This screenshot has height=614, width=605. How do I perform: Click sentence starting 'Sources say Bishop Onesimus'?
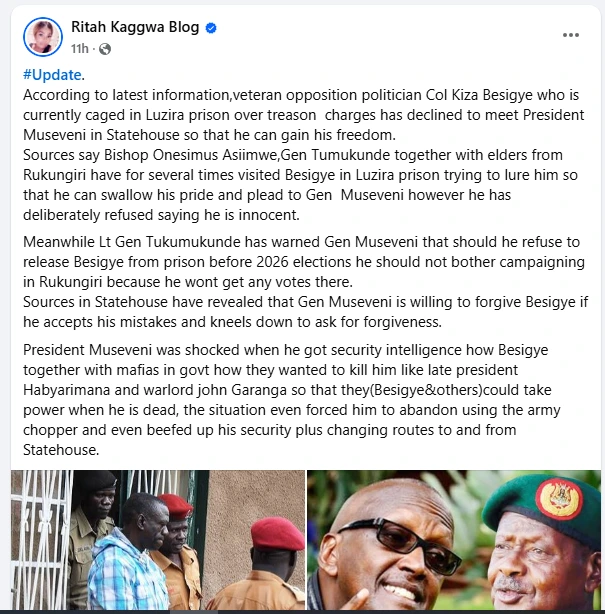click(300, 185)
